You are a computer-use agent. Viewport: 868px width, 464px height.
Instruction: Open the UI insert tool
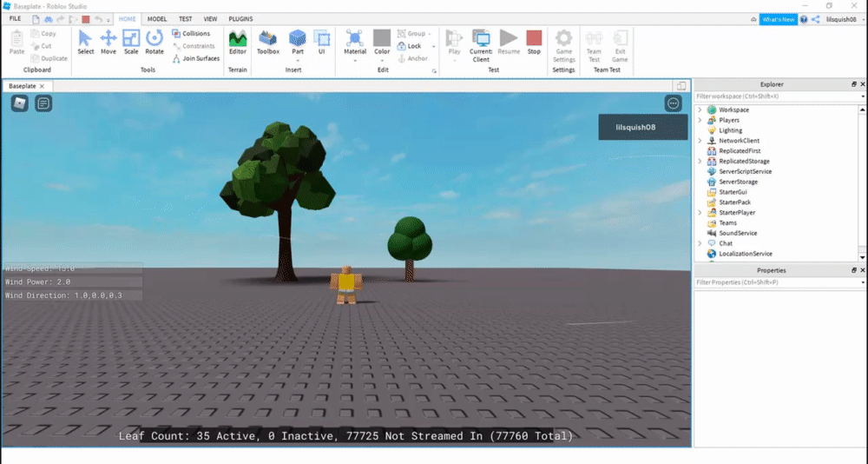(322, 42)
